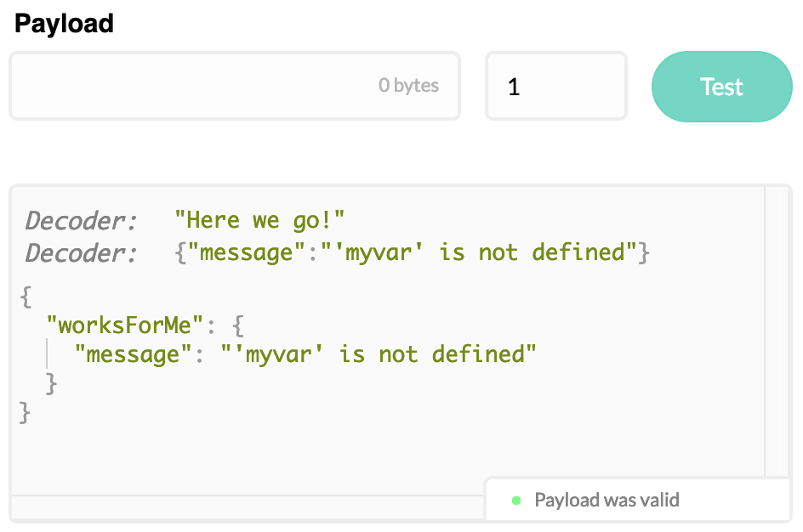Viewport: 803px width, 532px height.
Task: Click the vertical scrollbar of output panel
Action: [x=777, y=331]
